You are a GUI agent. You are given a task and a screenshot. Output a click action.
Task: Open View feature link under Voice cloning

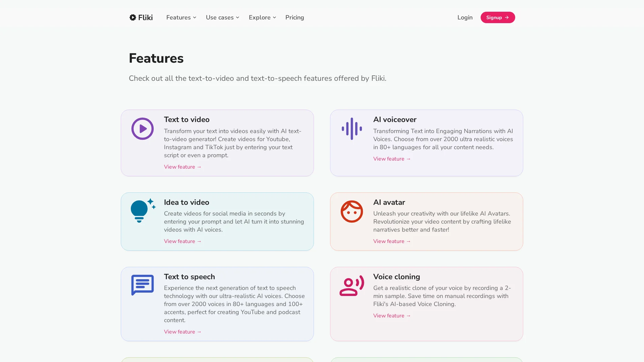392,316
